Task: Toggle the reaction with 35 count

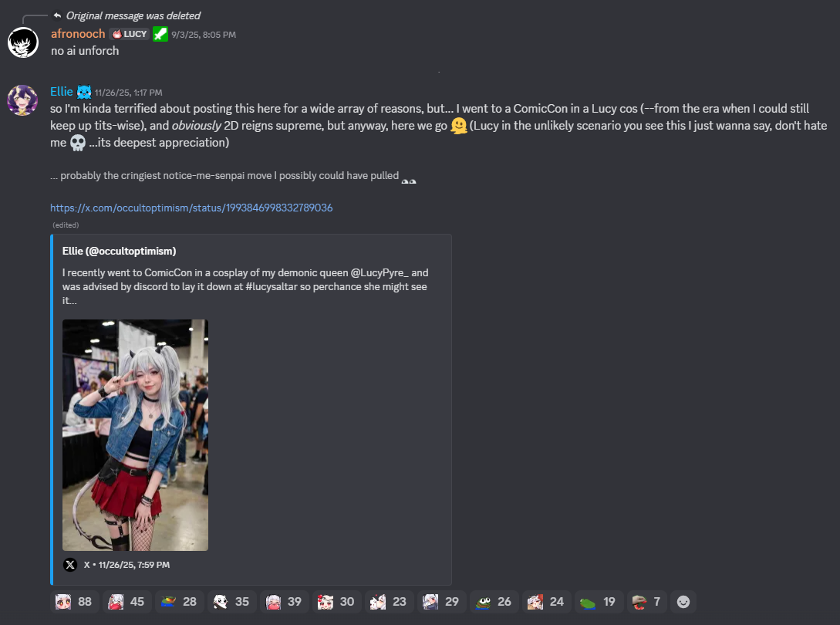Action: tap(231, 601)
